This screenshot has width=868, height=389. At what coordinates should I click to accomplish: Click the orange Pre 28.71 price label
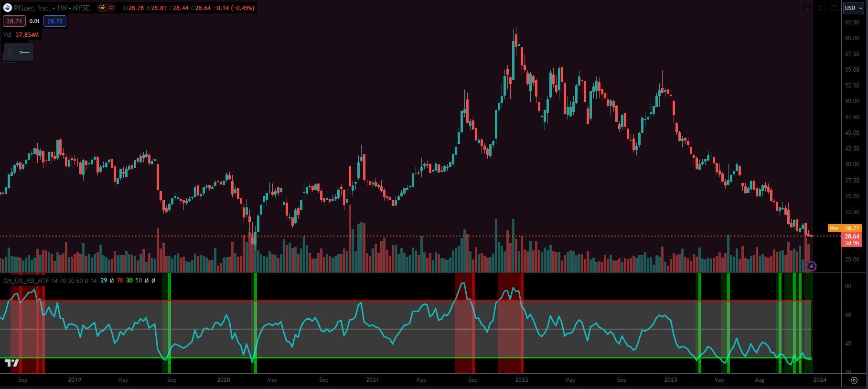point(844,228)
